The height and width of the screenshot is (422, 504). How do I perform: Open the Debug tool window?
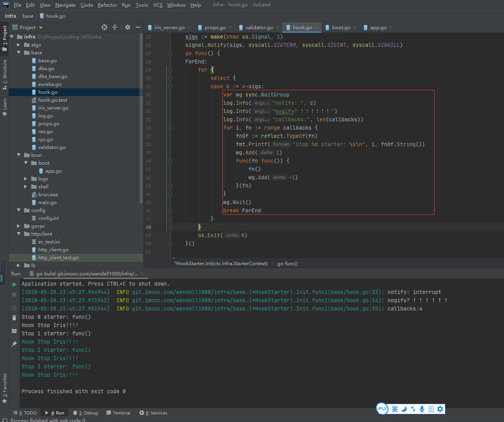coord(86,413)
